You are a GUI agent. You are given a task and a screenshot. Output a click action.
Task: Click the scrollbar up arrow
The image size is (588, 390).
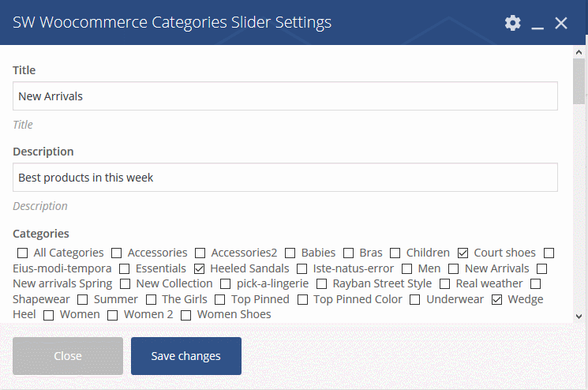579,52
